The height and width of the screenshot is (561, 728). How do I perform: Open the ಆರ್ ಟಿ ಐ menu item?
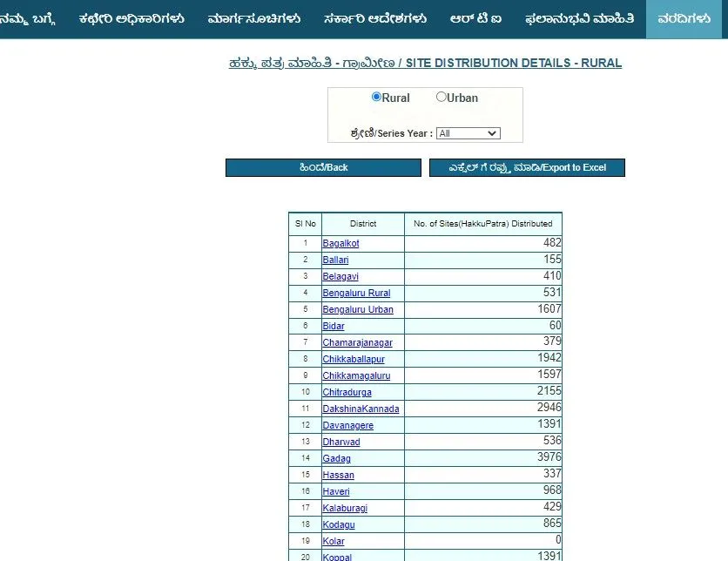point(475,18)
